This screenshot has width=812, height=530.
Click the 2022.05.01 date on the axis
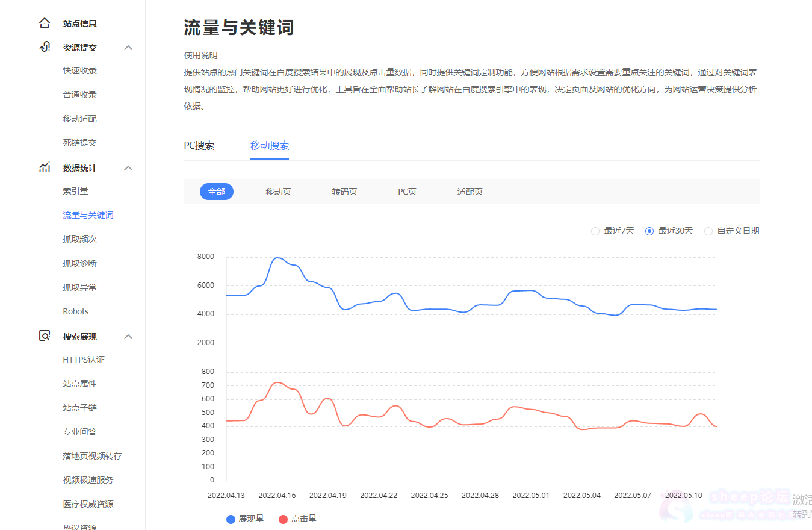531,495
